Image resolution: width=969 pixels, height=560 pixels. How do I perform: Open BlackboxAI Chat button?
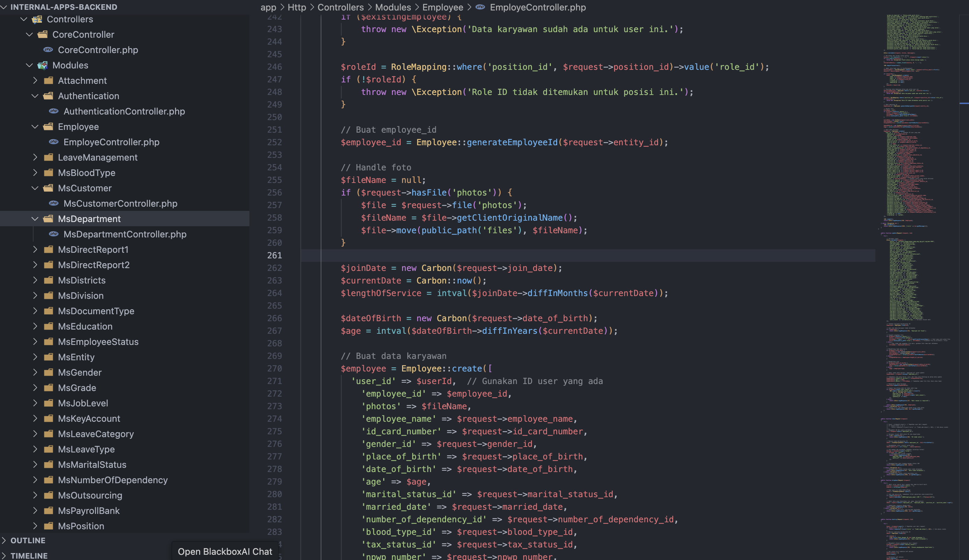tap(225, 552)
